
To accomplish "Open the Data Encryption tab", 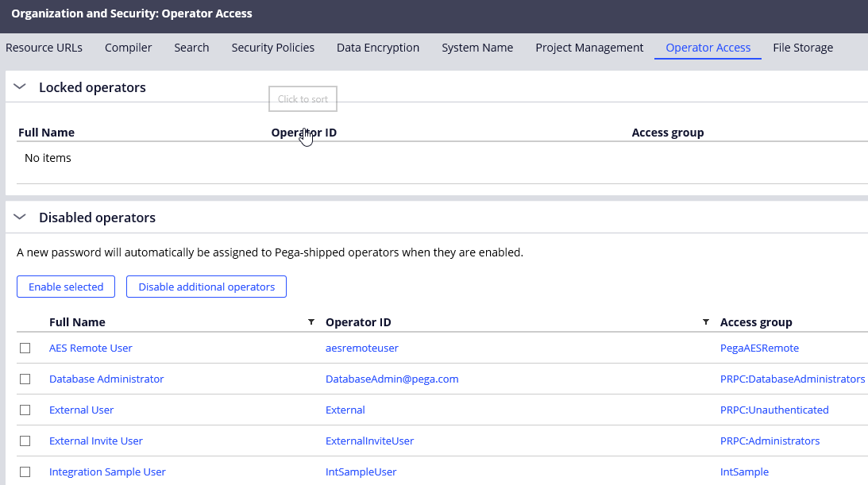I will (378, 48).
